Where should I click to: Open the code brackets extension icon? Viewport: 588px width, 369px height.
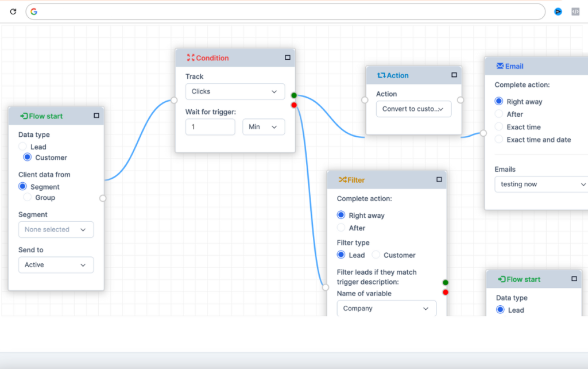click(x=575, y=11)
